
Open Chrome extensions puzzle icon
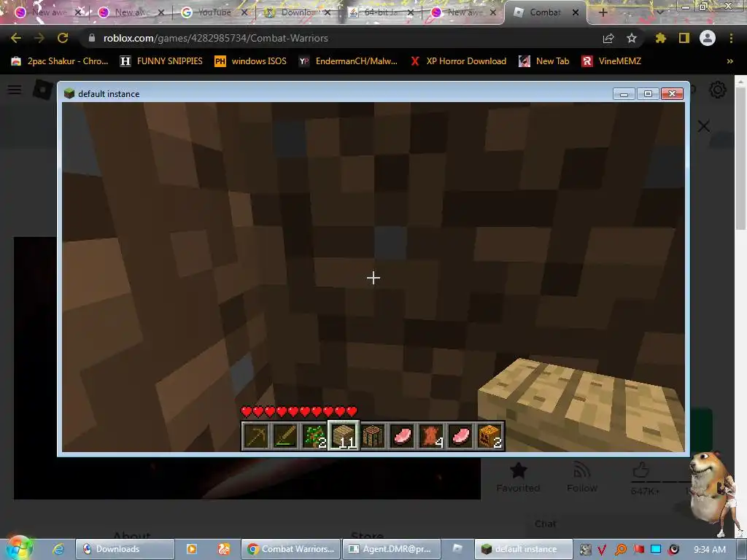coord(661,38)
